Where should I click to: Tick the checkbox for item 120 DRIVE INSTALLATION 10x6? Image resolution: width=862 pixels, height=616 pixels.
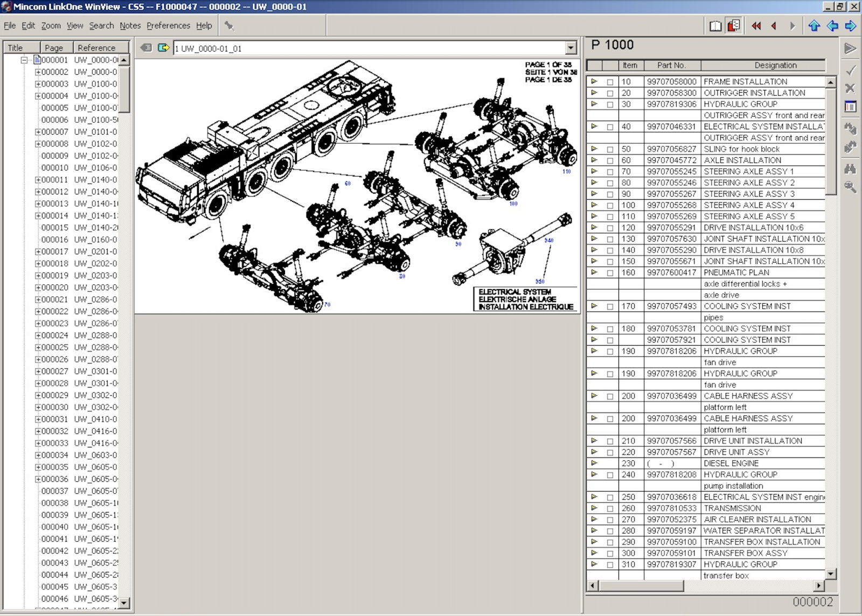tap(610, 228)
